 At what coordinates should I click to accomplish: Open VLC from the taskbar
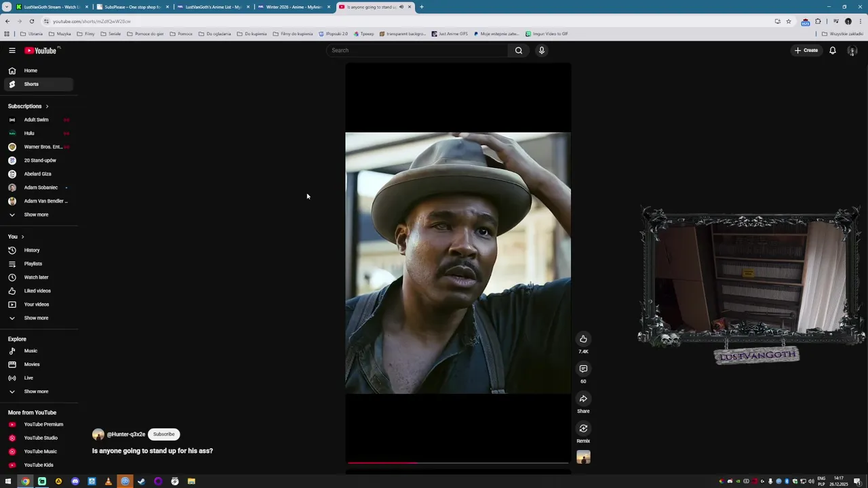coord(108,481)
